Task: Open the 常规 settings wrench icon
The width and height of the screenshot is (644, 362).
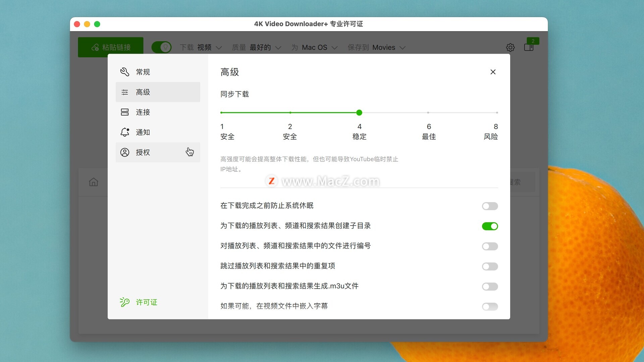Action: tap(125, 72)
